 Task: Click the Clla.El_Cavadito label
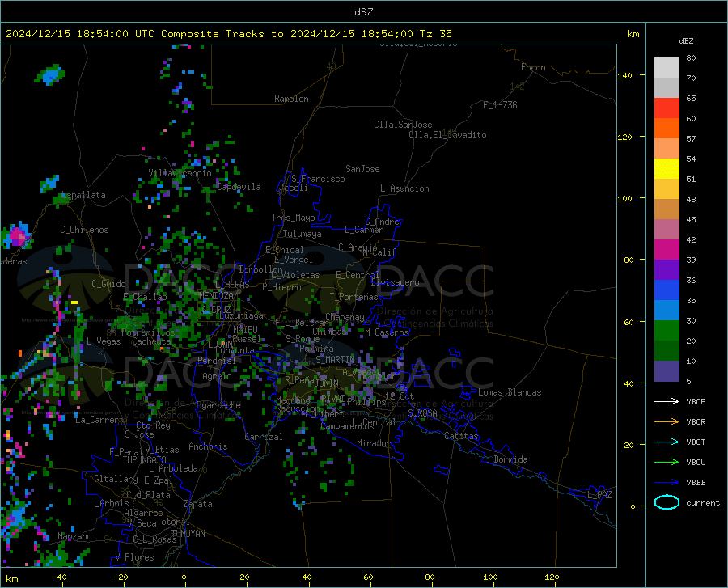(447, 135)
